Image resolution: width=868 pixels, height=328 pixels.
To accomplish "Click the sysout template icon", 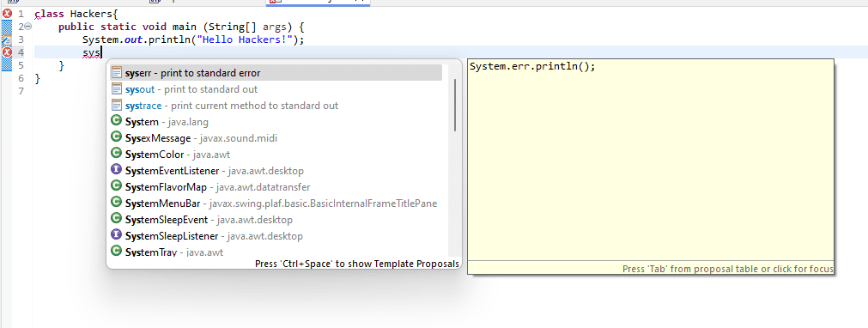I will tap(116, 89).
